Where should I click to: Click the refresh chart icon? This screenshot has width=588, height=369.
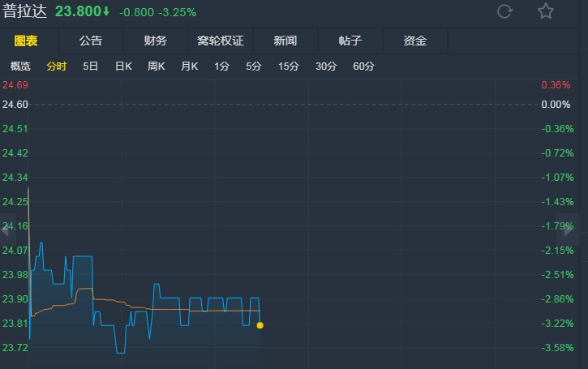click(x=504, y=11)
